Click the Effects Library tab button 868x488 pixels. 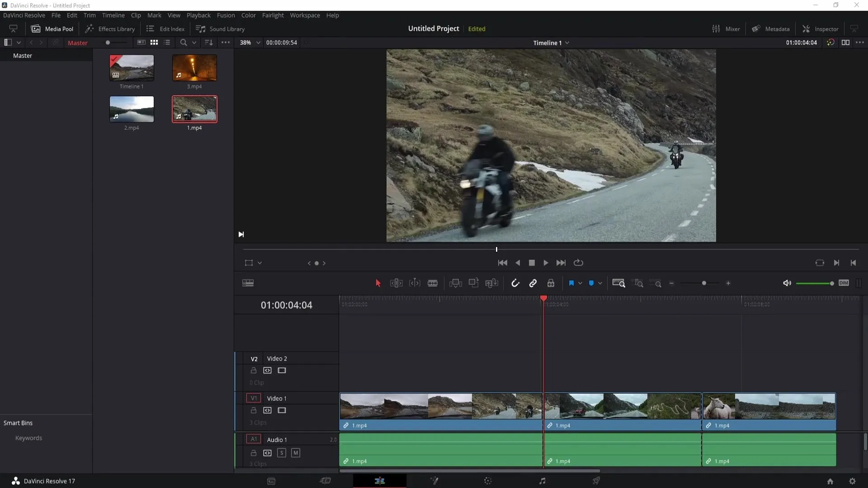[x=110, y=28]
